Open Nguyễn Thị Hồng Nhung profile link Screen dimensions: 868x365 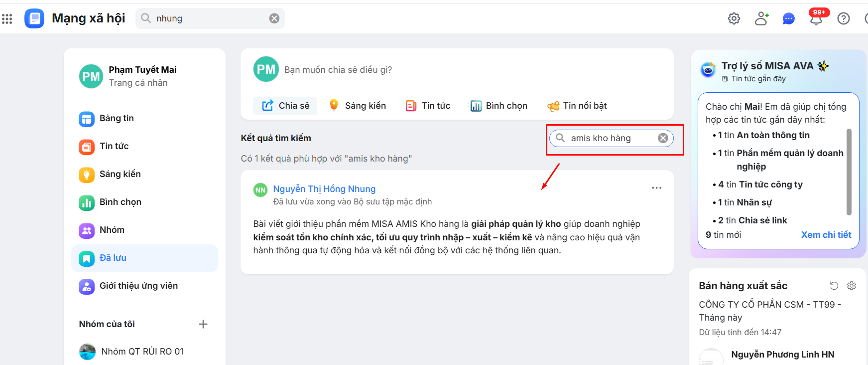click(x=324, y=189)
